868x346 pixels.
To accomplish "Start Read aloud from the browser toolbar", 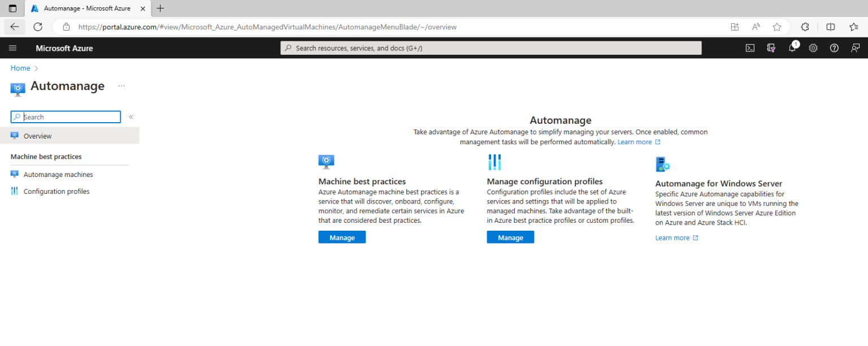I will [756, 27].
